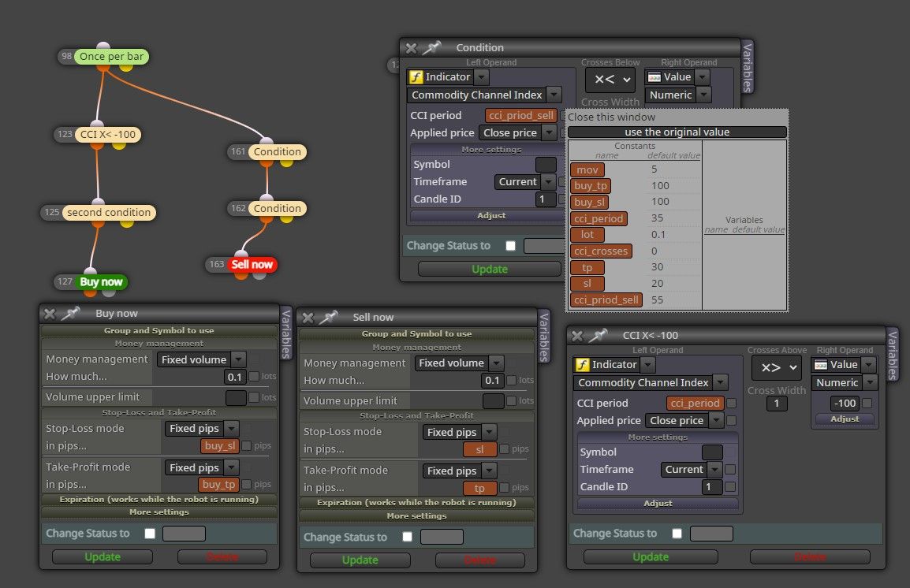Click Cross Width field in CCI X< -100
This screenshot has width=910, height=588.
[x=777, y=404]
